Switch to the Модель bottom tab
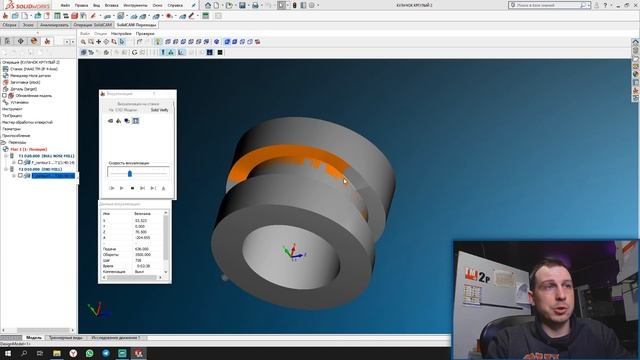The width and height of the screenshot is (640, 360). point(34,338)
